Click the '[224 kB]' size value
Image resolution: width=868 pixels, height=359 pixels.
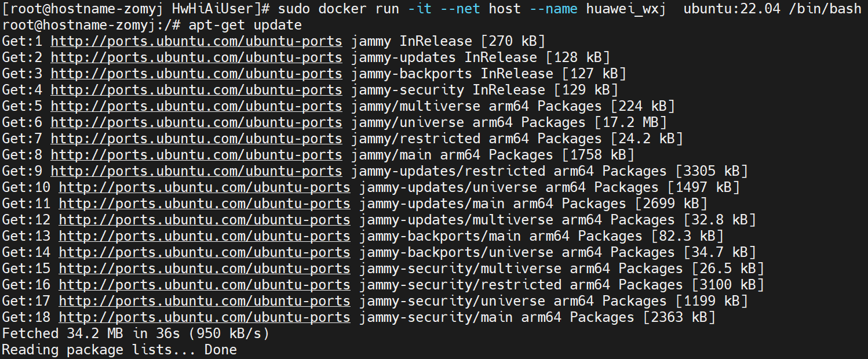point(643,106)
